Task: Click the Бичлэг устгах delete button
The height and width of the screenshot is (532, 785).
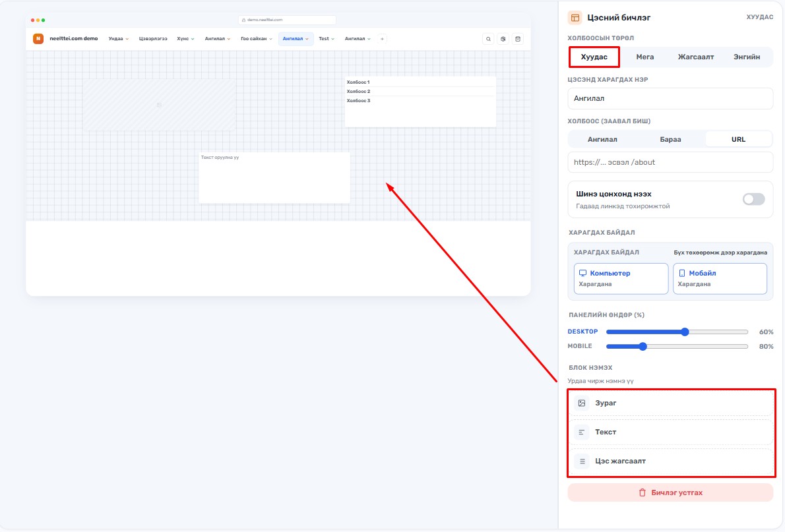Action: pyautogui.click(x=670, y=492)
